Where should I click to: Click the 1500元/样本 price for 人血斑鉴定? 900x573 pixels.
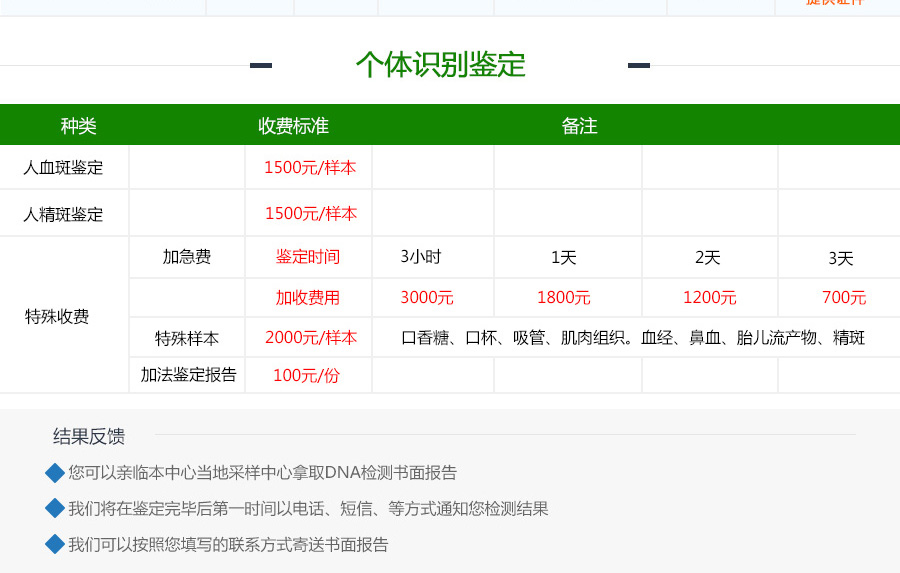coord(310,168)
